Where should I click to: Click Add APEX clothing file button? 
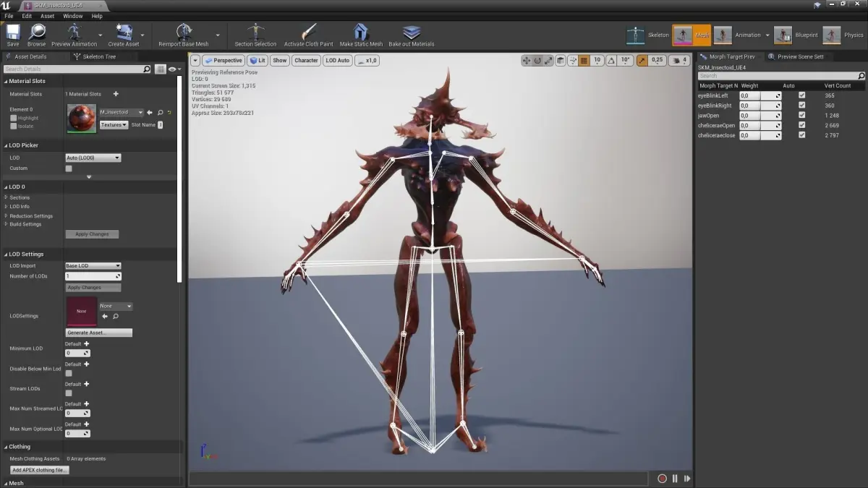[40, 470]
